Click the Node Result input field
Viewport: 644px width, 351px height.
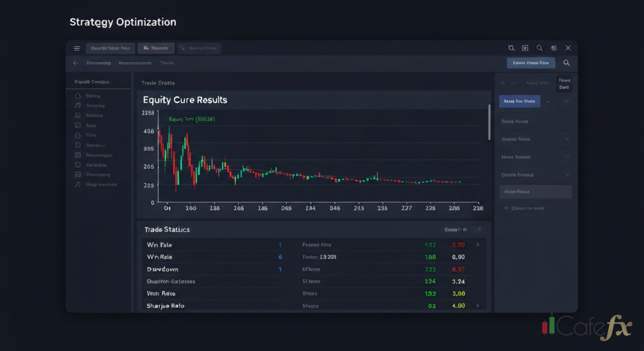pos(535,191)
